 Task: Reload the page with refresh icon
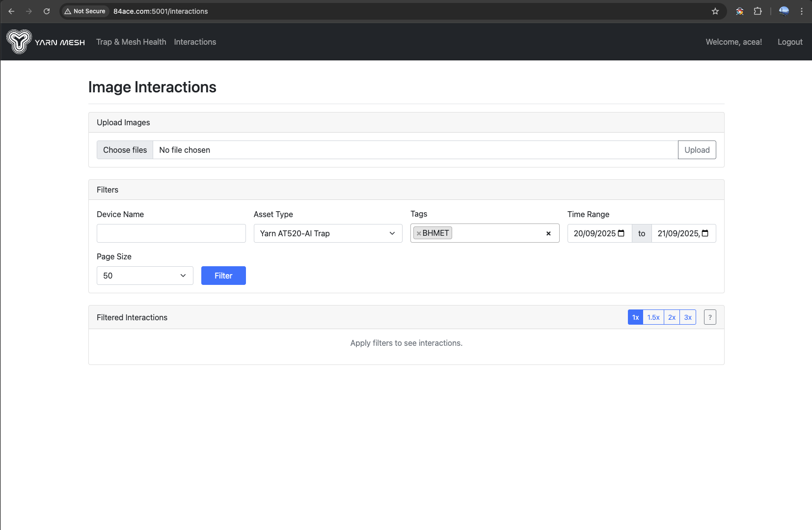(47, 11)
